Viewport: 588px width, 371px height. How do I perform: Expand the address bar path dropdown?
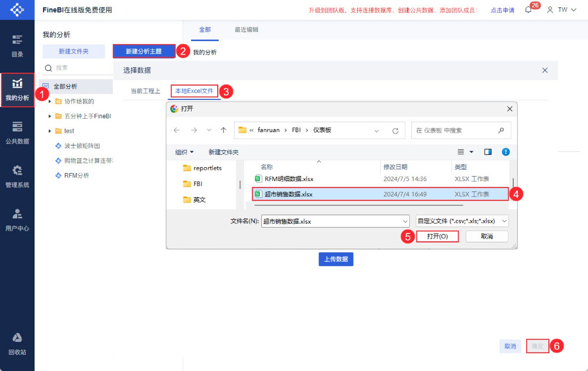pos(376,131)
